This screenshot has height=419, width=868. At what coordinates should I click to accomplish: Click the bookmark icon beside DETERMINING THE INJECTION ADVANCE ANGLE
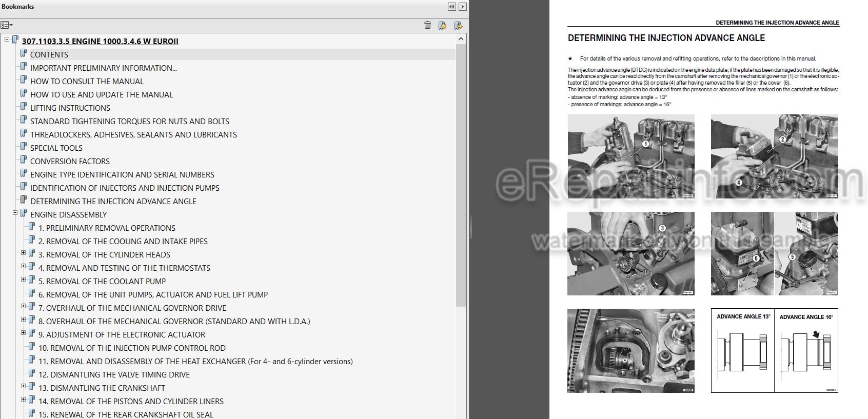click(23, 200)
